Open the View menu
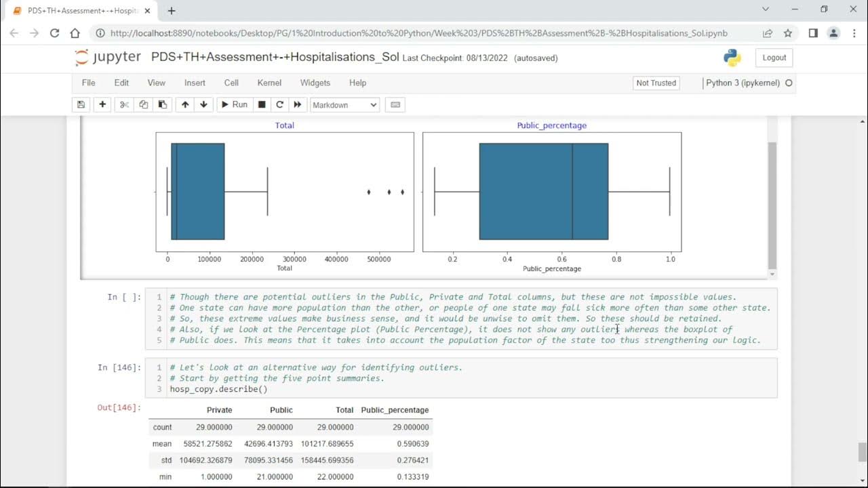 pyautogui.click(x=156, y=83)
